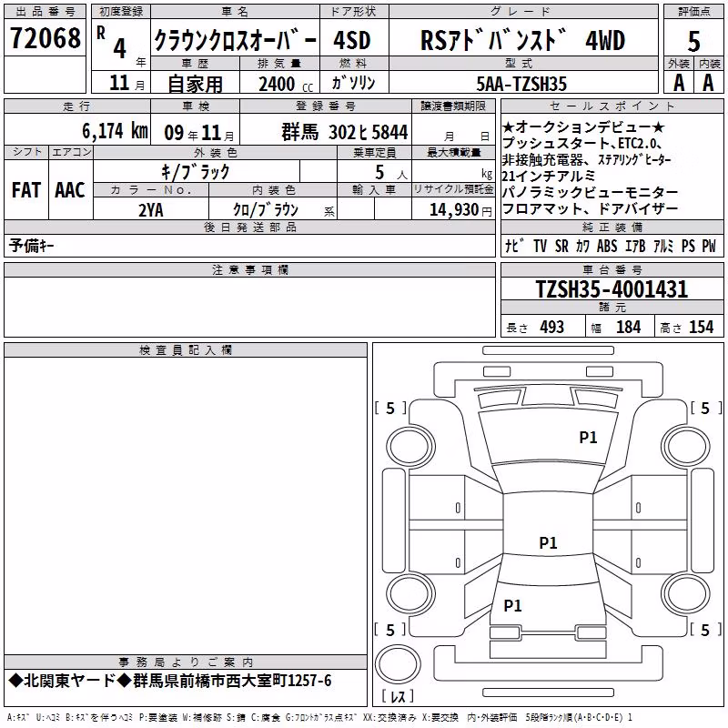Click model code 5AA-TZSH35
Image resolution: width=728 pixels, height=728 pixels.
pyautogui.click(x=521, y=84)
